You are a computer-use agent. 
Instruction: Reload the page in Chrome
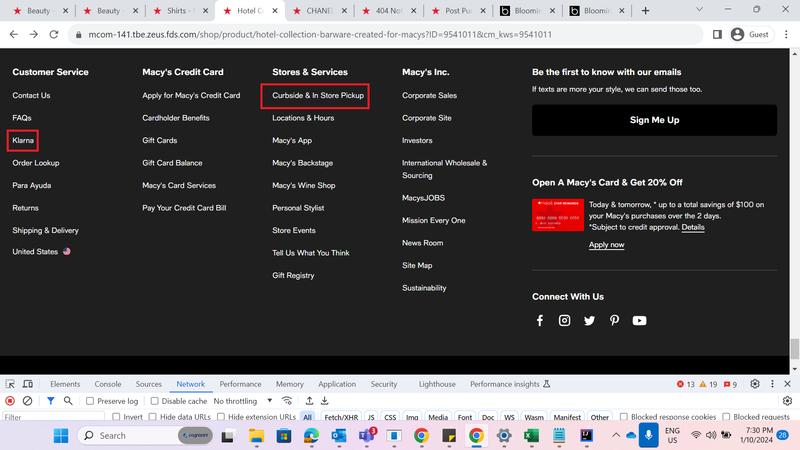(54, 35)
